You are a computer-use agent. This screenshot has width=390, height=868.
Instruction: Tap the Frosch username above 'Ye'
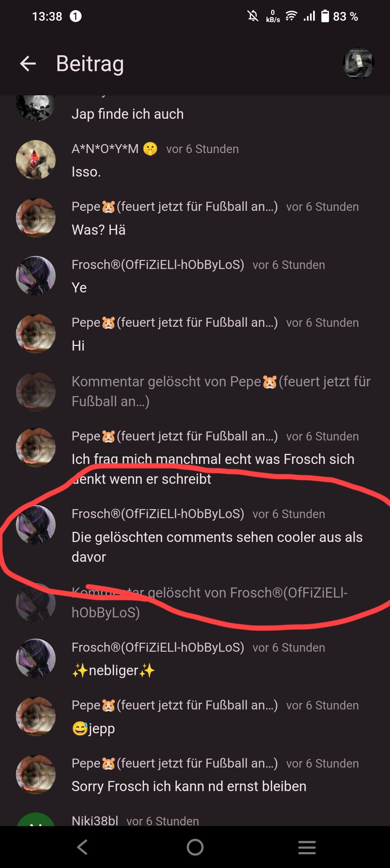point(158,265)
